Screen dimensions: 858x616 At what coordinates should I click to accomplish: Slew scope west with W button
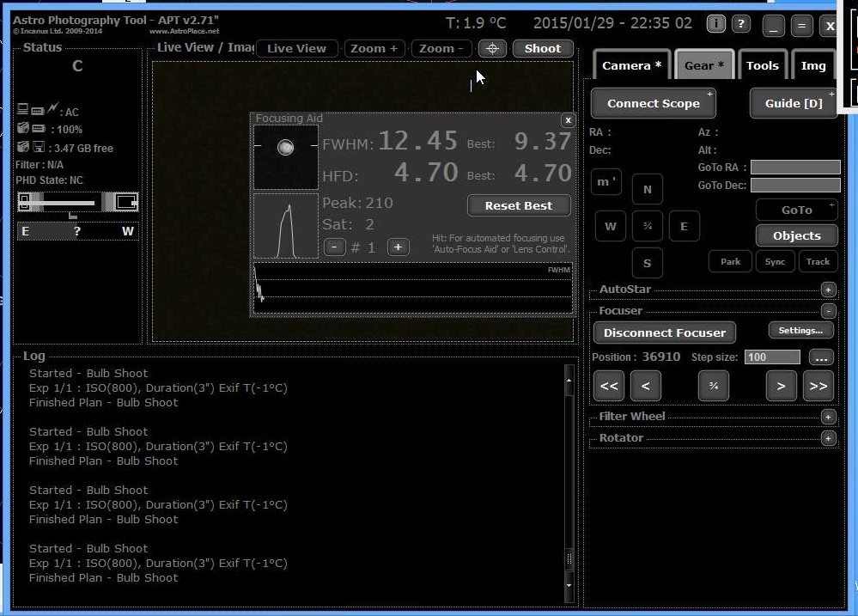(610, 226)
